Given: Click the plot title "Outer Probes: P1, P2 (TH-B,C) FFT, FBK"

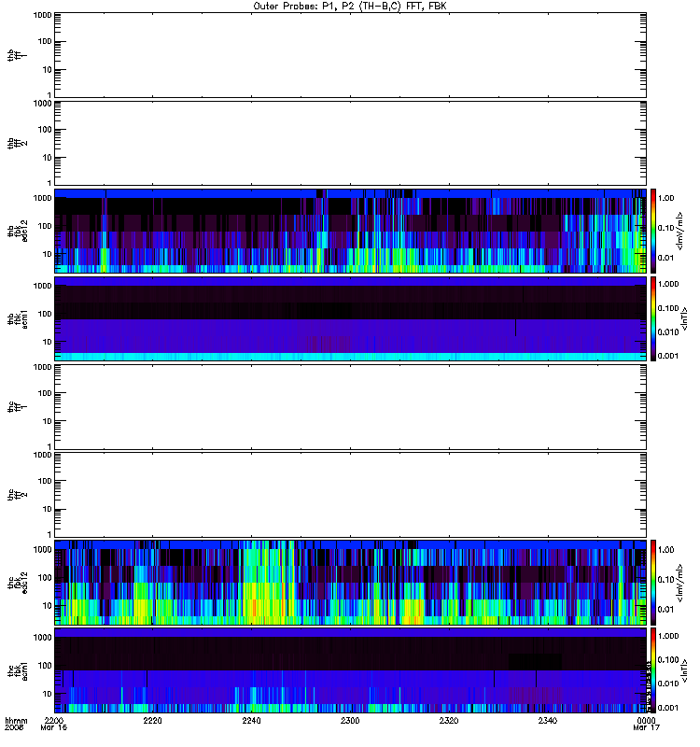Looking at the screenshot, I should [350, 7].
